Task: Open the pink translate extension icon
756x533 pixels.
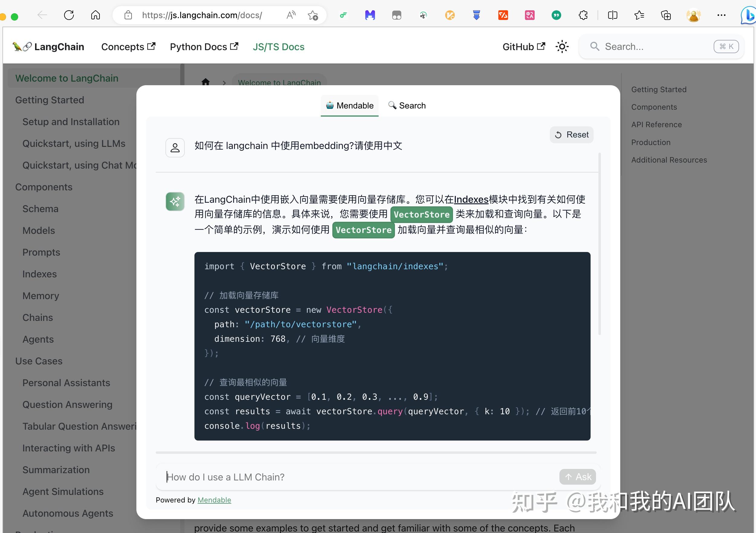Action: click(x=530, y=15)
